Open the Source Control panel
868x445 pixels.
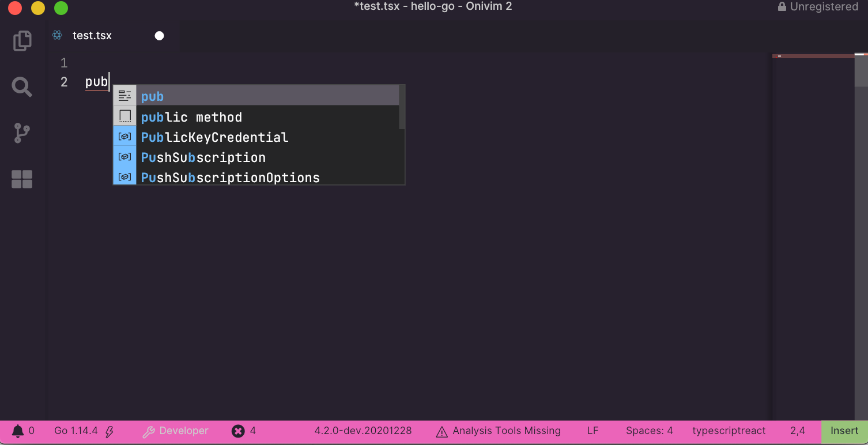(21, 133)
